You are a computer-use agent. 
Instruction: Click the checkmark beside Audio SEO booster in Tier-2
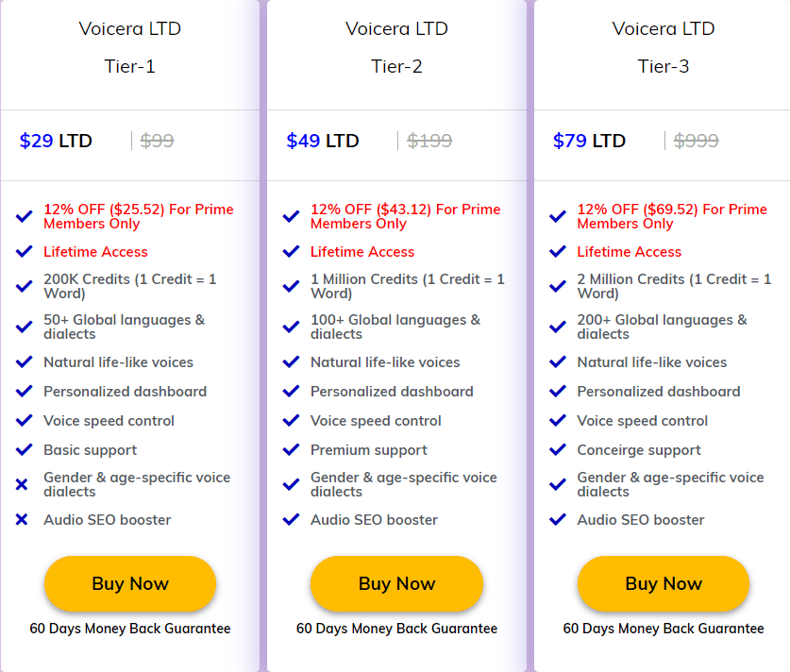292,520
